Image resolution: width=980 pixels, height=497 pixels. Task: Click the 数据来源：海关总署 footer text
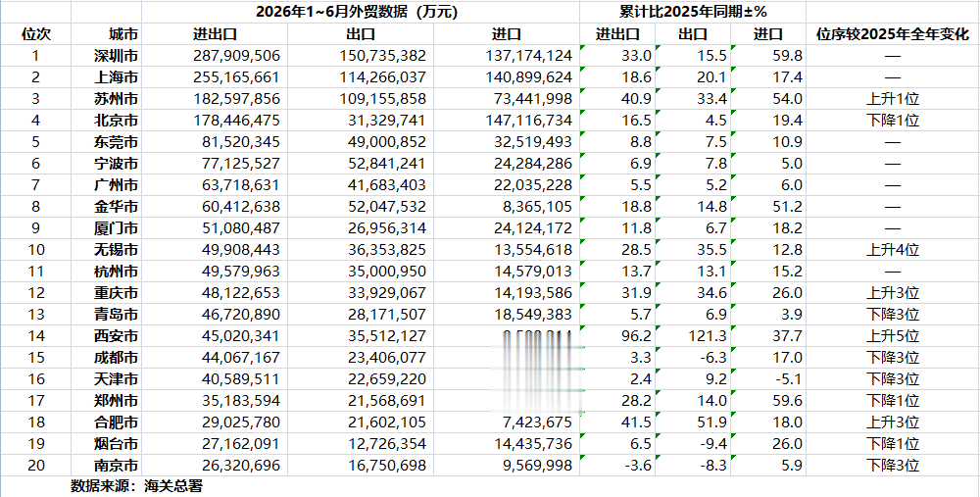(x=136, y=486)
